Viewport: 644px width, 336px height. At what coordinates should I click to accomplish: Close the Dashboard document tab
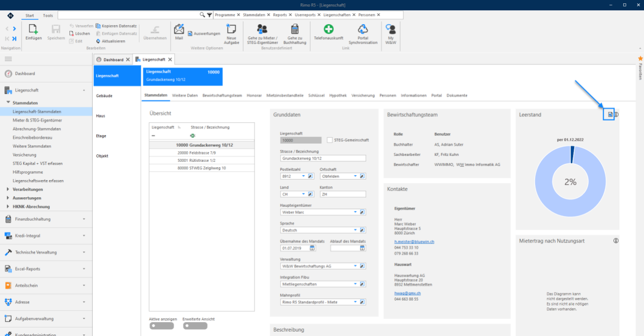[128, 60]
